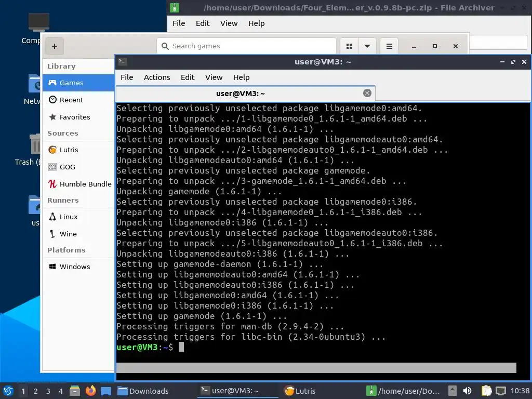The width and height of the screenshot is (532, 399).
Task: Switch Lutris to grid view icon
Action: point(349,46)
